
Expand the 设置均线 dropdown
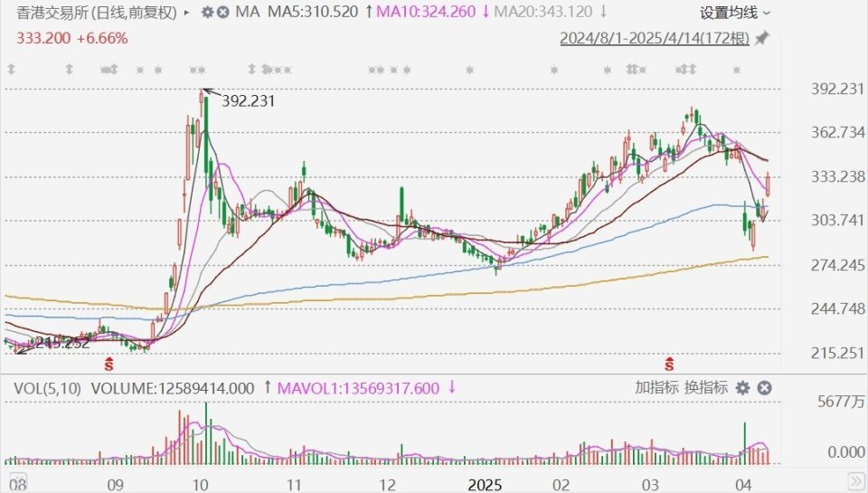tap(735, 13)
